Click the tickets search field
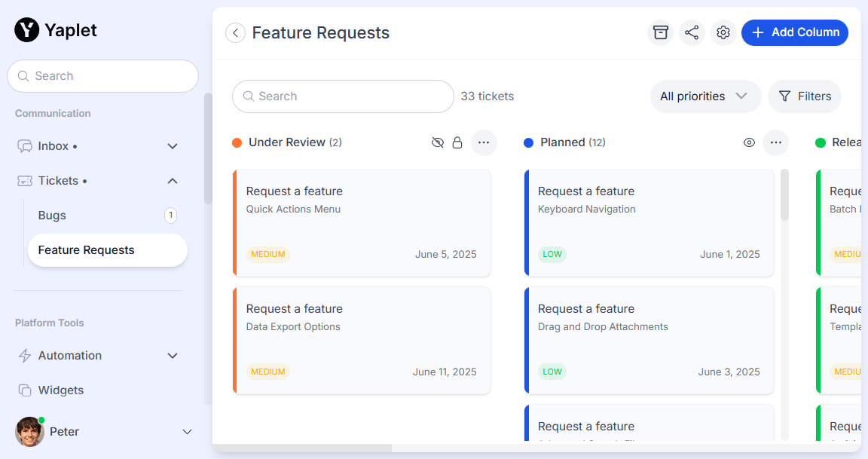This screenshot has height=459, width=868. click(343, 96)
